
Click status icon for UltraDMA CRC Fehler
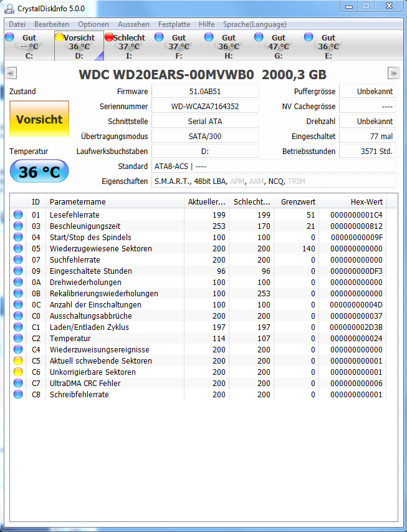tap(18, 383)
